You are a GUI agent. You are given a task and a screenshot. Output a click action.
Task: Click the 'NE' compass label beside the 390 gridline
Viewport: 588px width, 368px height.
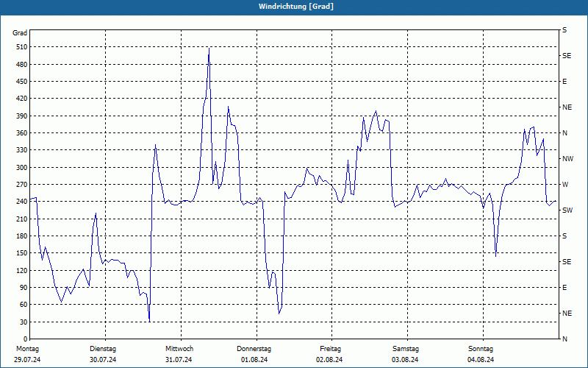pyautogui.click(x=567, y=107)
